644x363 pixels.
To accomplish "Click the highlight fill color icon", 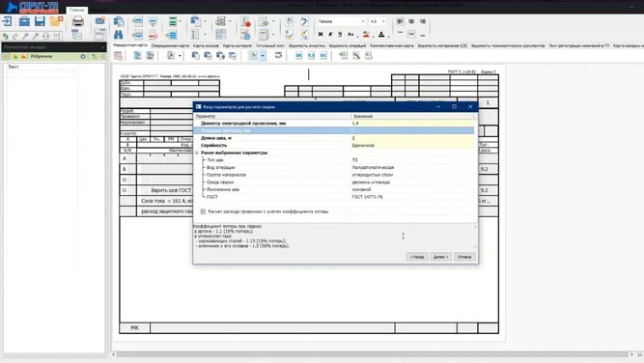I will coord(366,35).
